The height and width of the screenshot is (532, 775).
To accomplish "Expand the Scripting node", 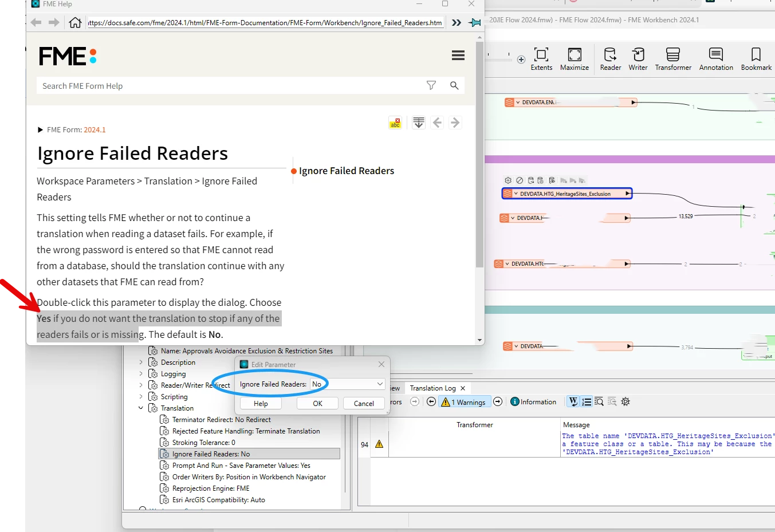I will coord(141,397).
